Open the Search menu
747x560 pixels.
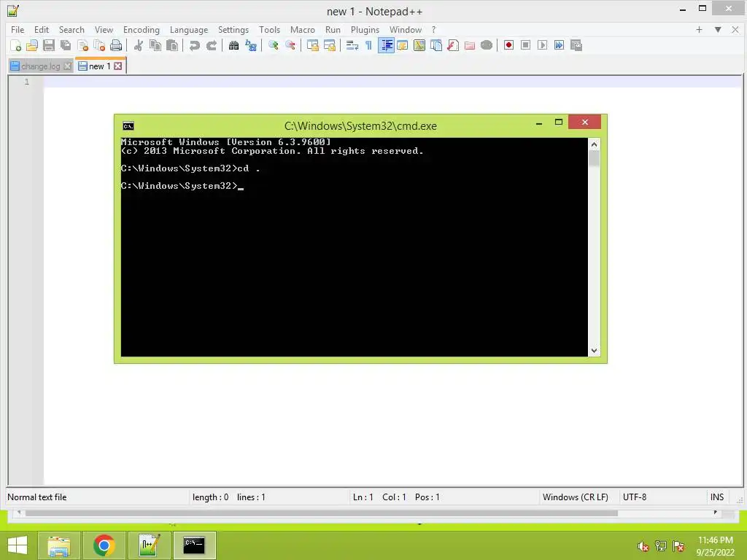71,29
